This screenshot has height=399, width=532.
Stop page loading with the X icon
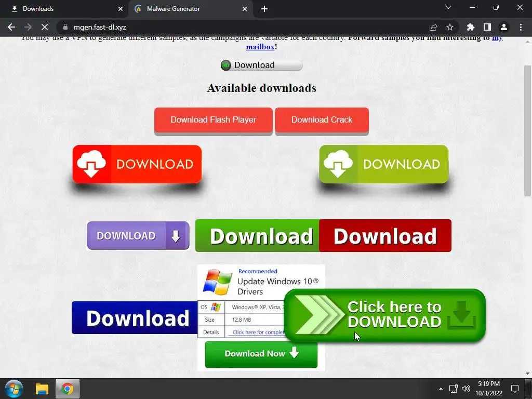point(45,27)
